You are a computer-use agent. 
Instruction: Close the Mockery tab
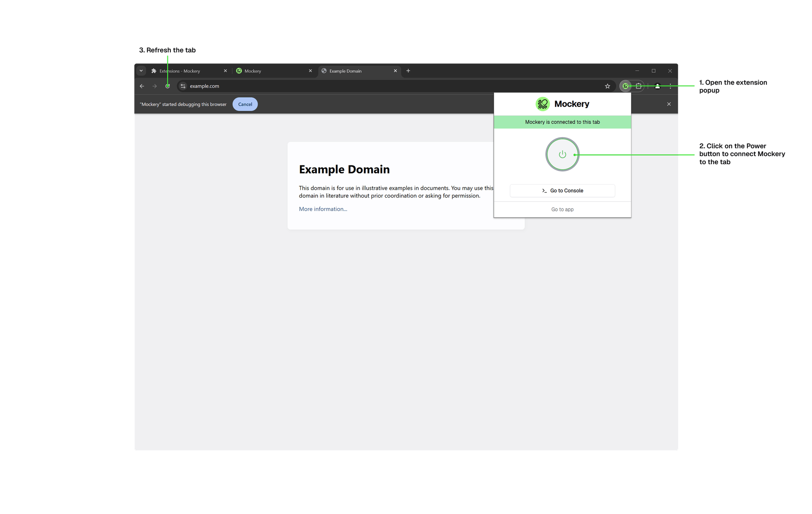click(310, 71)
